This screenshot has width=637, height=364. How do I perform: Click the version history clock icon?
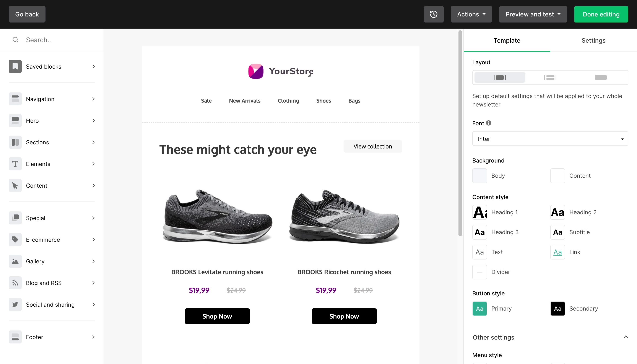tap(434, 14)
